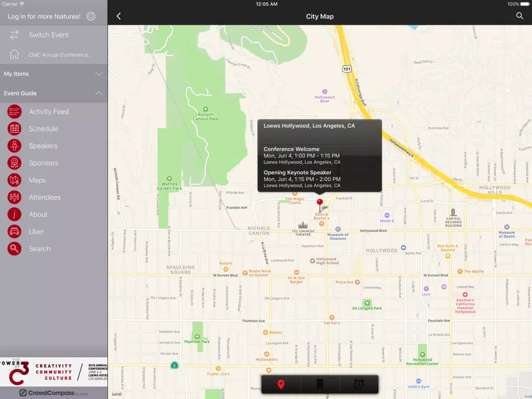Image resolution: width=532 pixels, height=399 pixels.
Task: Open the Opening Keynote Speaker session
Action: (x=319, y=179)
